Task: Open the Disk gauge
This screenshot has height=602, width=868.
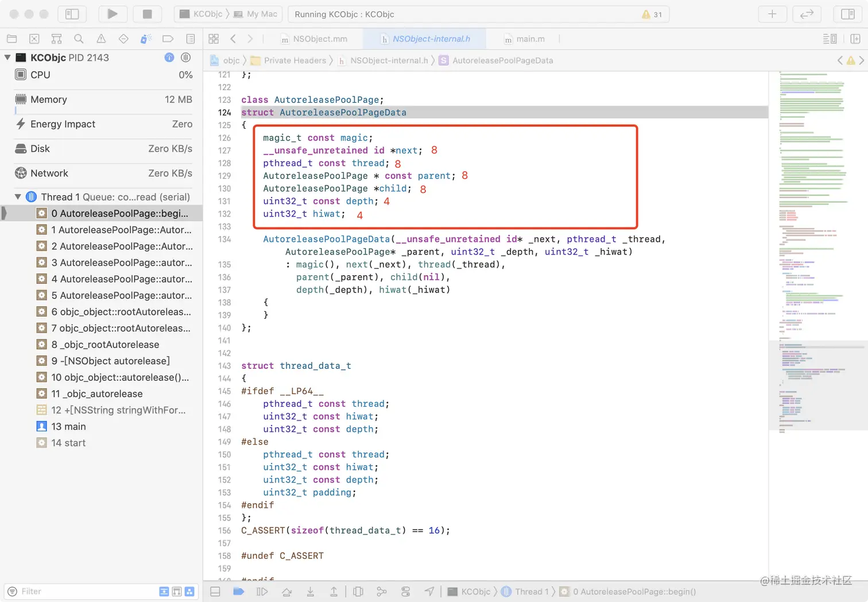Action: pyautogui.click(x=103, y=149)
